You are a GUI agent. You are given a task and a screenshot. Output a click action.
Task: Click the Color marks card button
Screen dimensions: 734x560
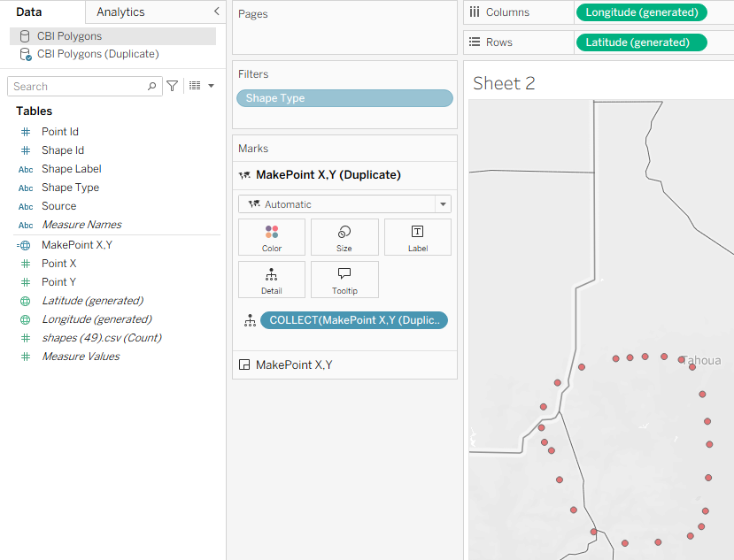[x=272, y=237]
